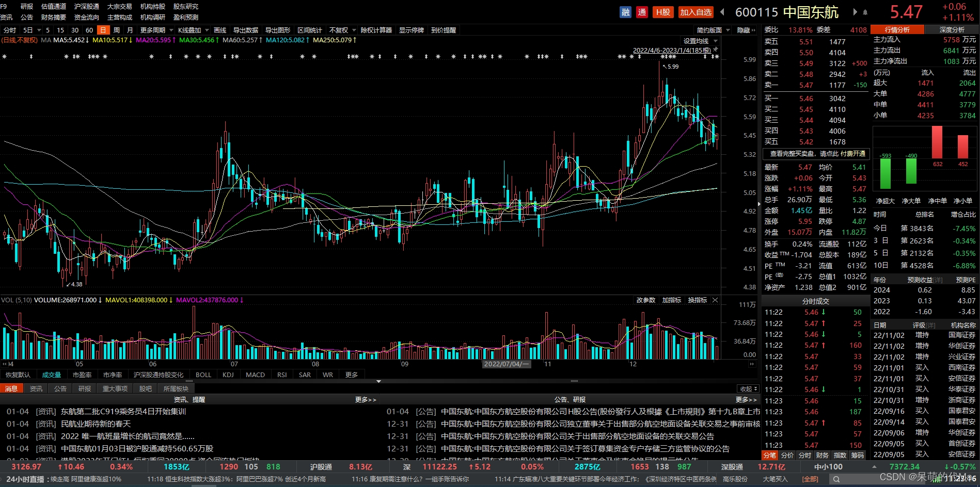Click the 净中单 red 632 bar

click(937, 142)
